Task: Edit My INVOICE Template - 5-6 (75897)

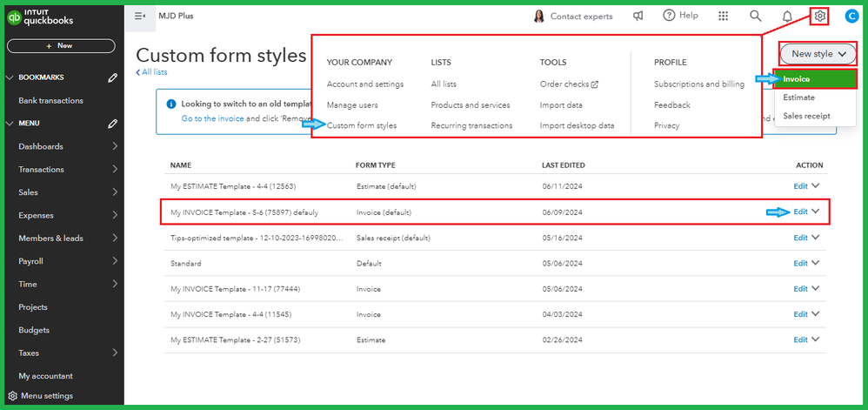Action: (800, 212)
